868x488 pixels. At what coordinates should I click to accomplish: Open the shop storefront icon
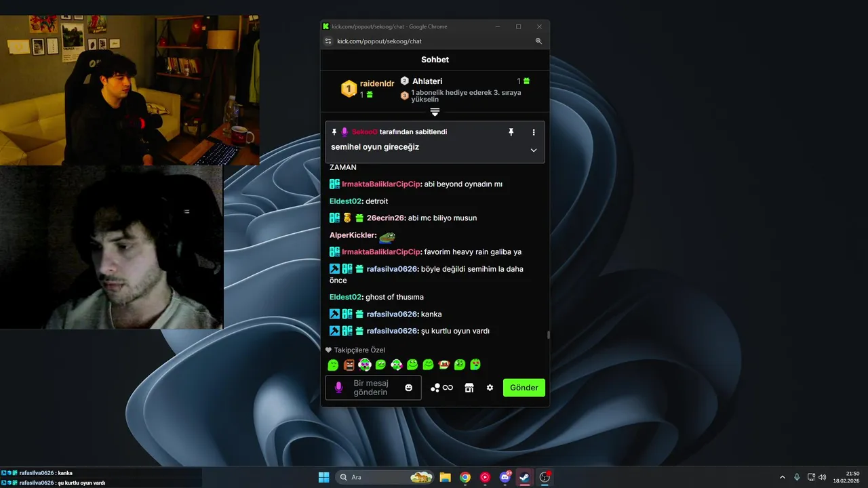pyautogui.click(x=469, y=388)
